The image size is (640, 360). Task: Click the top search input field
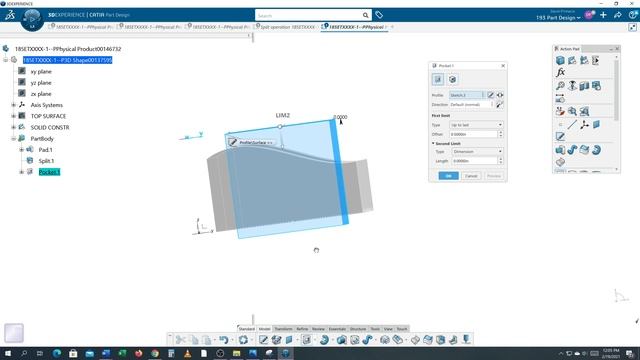click(x=309, y=16)
